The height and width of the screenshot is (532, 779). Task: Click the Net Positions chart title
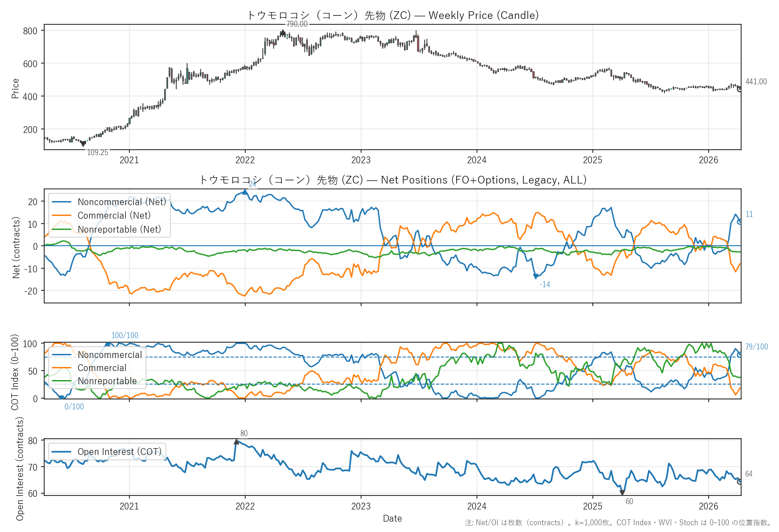click(x=392, y=180)
